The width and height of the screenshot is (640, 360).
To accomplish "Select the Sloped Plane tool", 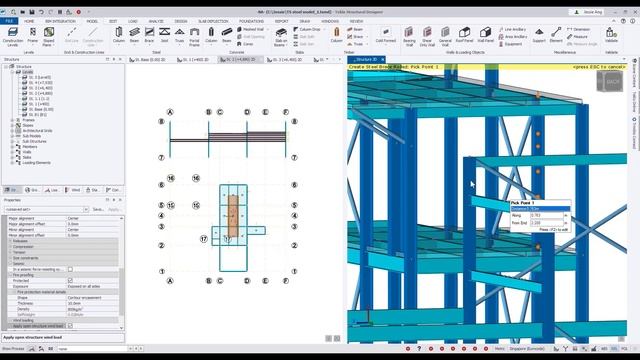I will coord(49,36).
